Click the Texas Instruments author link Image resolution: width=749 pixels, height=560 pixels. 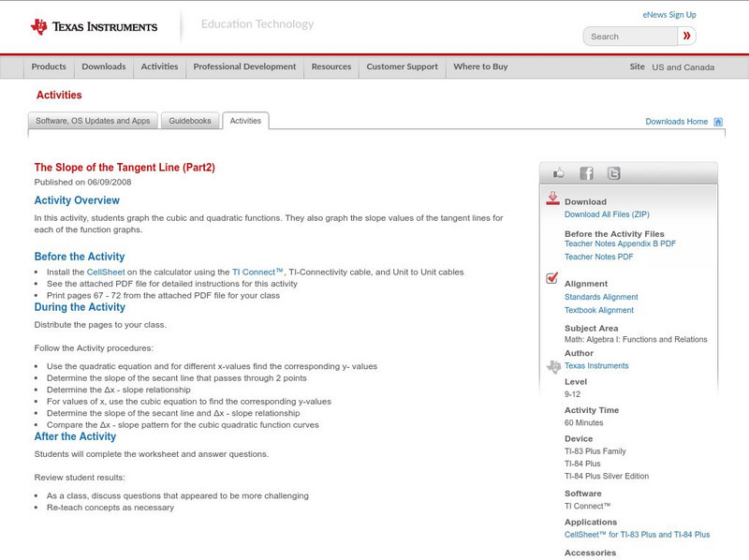click(596, 366)
